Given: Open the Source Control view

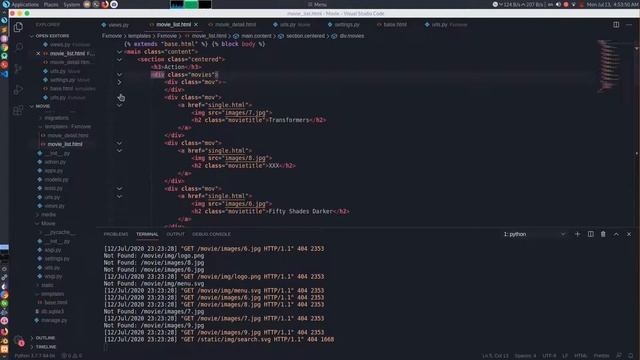Looking at the screenshot, I should pos(18,68).
